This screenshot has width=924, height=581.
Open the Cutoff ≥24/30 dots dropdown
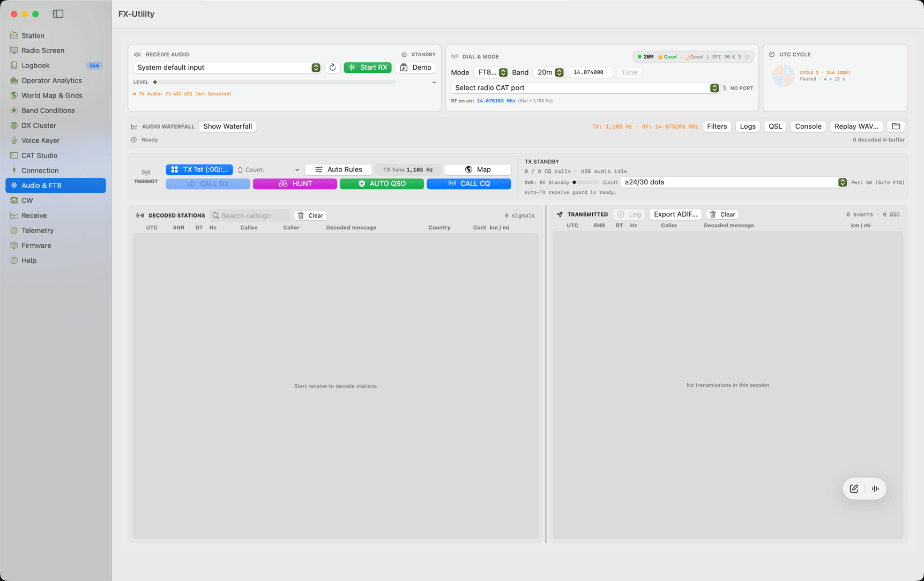pyautogui.click(x=734, y=182)
